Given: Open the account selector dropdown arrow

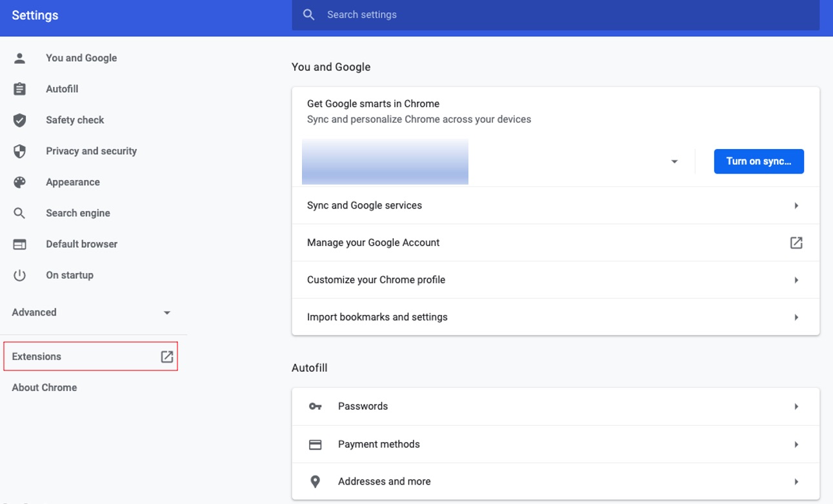Looking at the screenshot, I should click(674, 161).
